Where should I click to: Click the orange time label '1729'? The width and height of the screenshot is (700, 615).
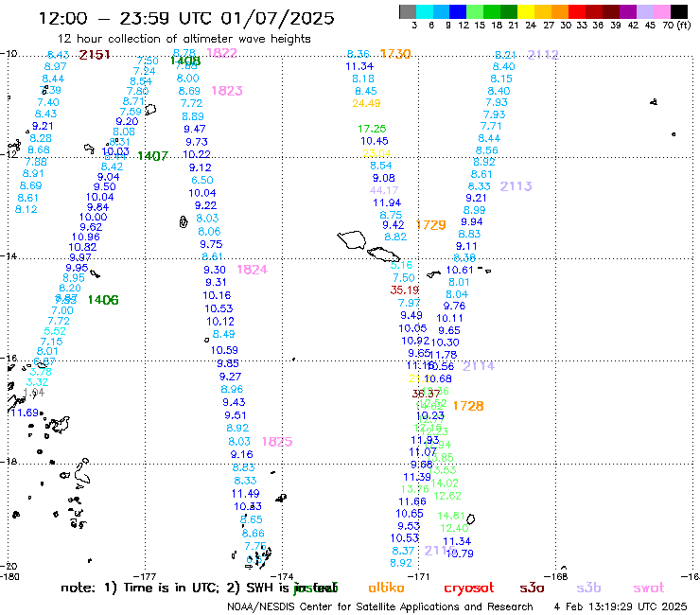pyautogui.click(x=430, y=225)
